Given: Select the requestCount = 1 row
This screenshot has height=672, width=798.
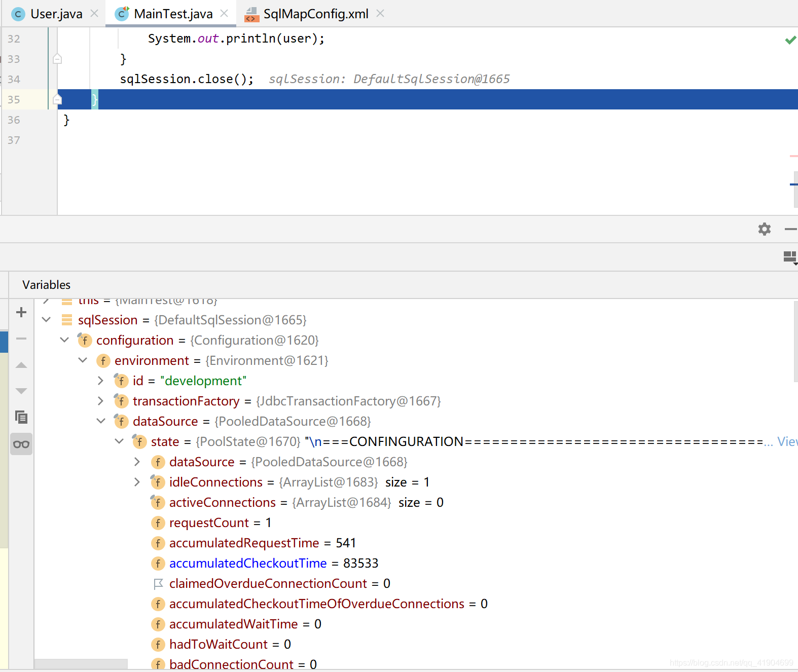Looking at the screenshot, I should point(416,522).
